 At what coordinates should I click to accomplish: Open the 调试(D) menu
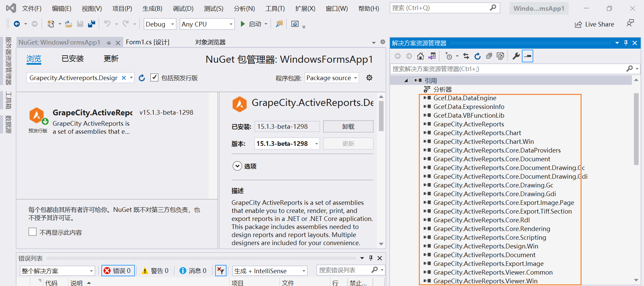click(183, 8)
